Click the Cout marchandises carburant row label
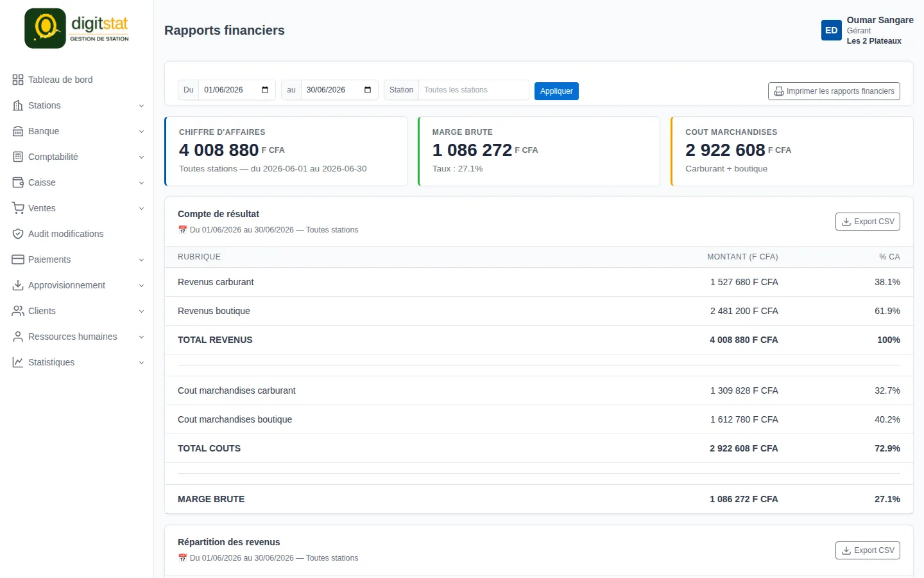The height and width of the screenshot is (578, 924). (x=237, y=390)
